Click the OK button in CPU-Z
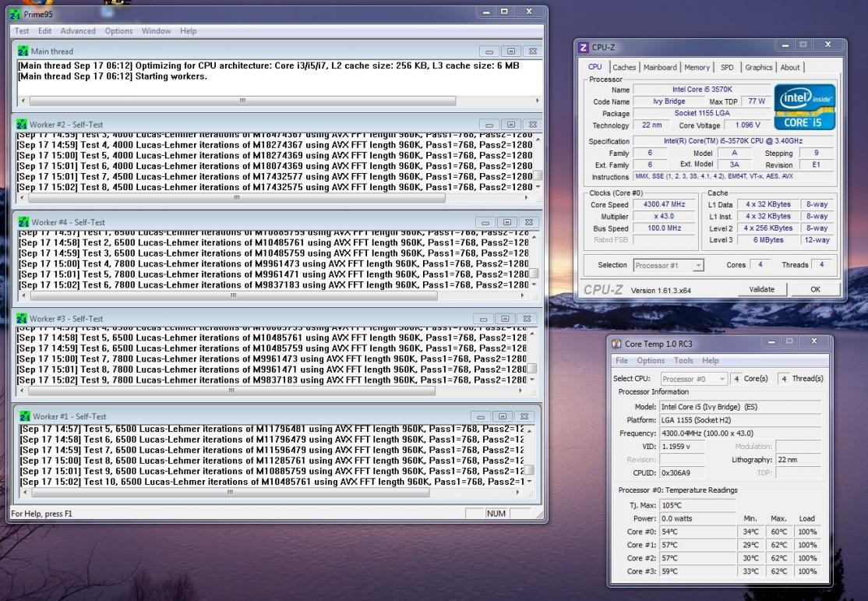868x601 pixels. coord(815,289)
